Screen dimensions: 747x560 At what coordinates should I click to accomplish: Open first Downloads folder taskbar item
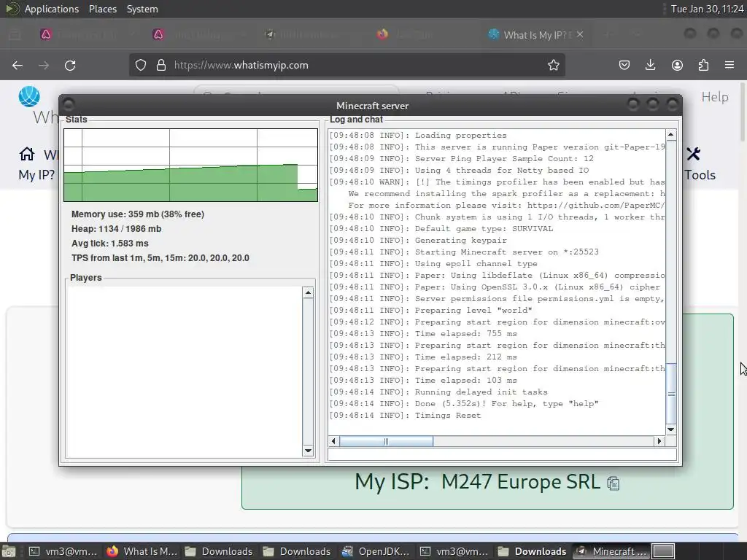pyautogui.click(x=219, y=551)
